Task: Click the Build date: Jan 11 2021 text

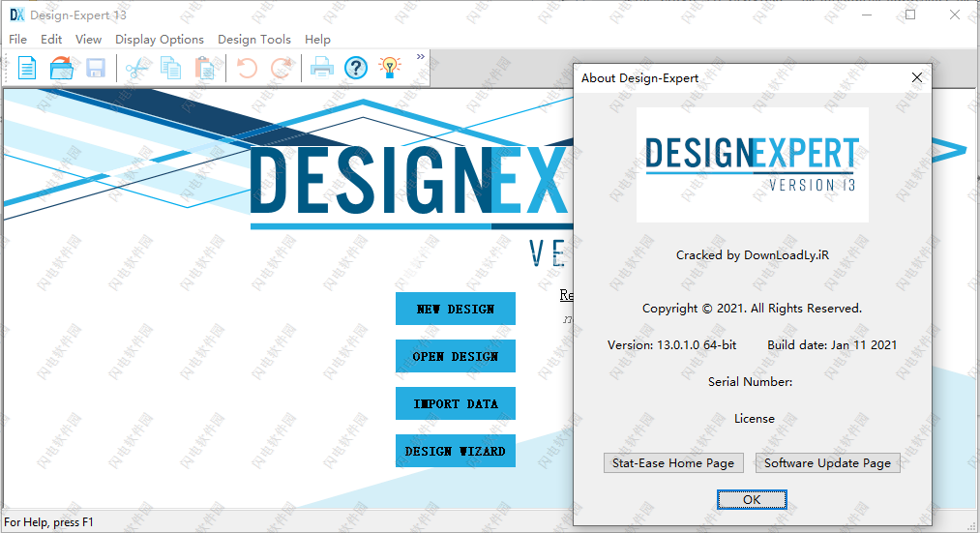Action: [832, 345]
